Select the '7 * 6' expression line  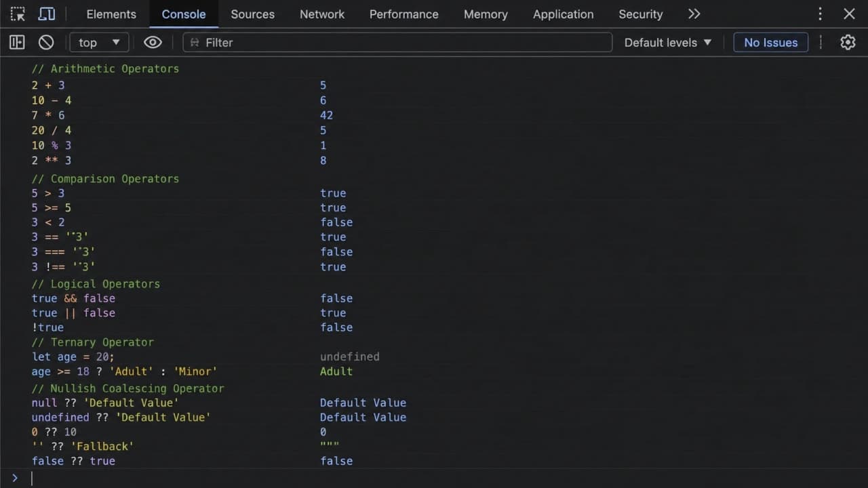coord(48,115)
